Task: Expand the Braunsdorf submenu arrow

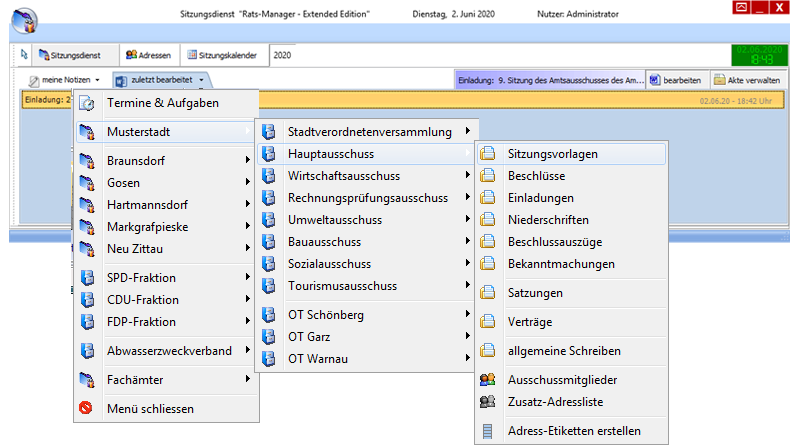Action: pyautogui.click(x=248, y=160)
